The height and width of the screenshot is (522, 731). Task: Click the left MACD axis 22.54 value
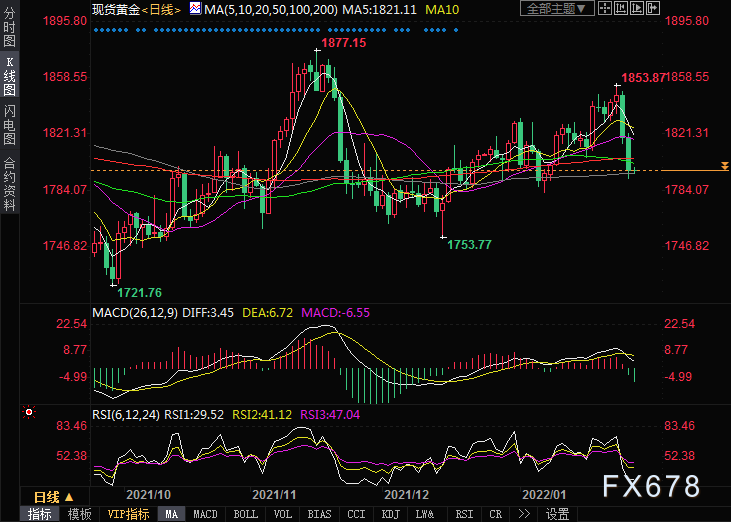[72, 323]
